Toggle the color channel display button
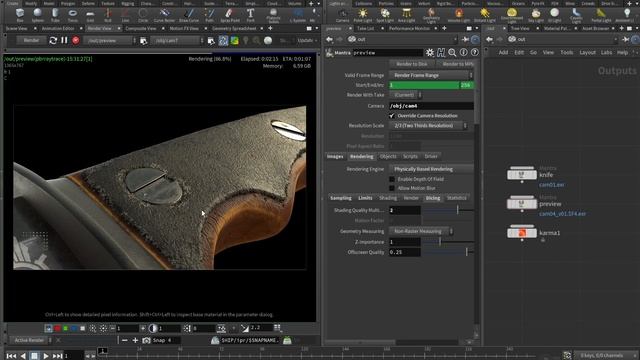The image size is (640, 360). [49, 328]
